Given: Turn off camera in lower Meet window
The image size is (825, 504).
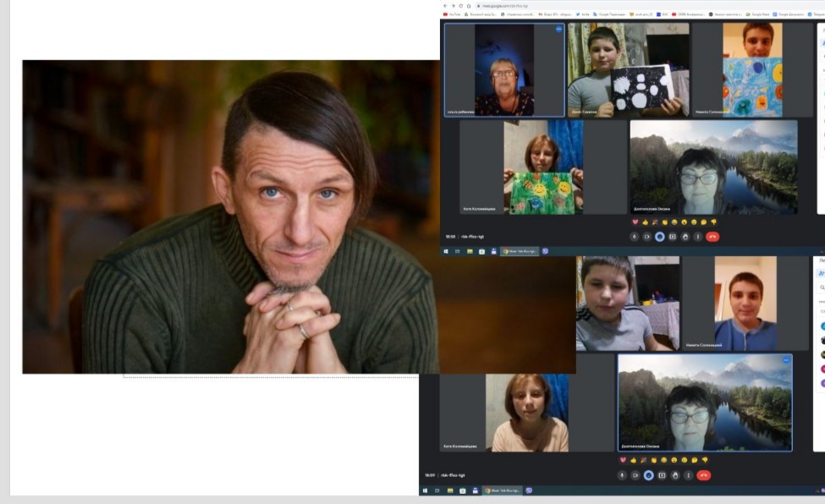Looking at the screenshot, I should click(635, 475).
